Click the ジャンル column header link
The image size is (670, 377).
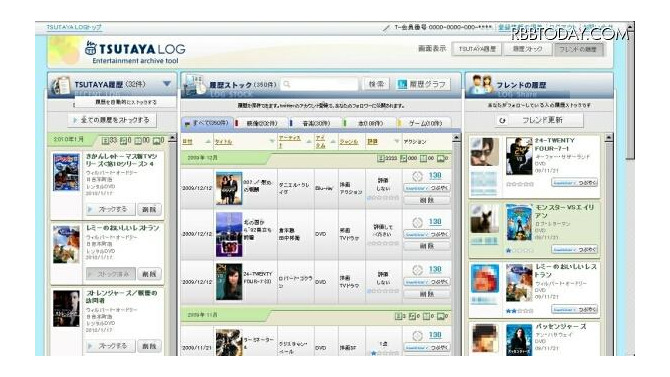[x=348, y=141]
